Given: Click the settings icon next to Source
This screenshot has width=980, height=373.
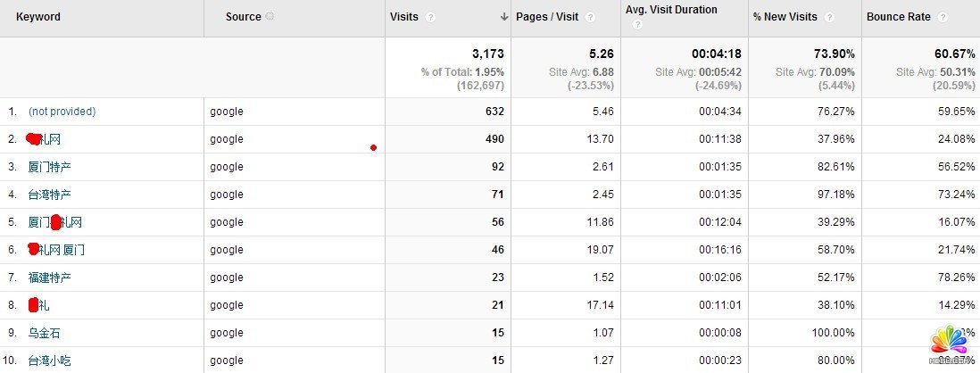Looking at the screenshot, I should point(270,16).
